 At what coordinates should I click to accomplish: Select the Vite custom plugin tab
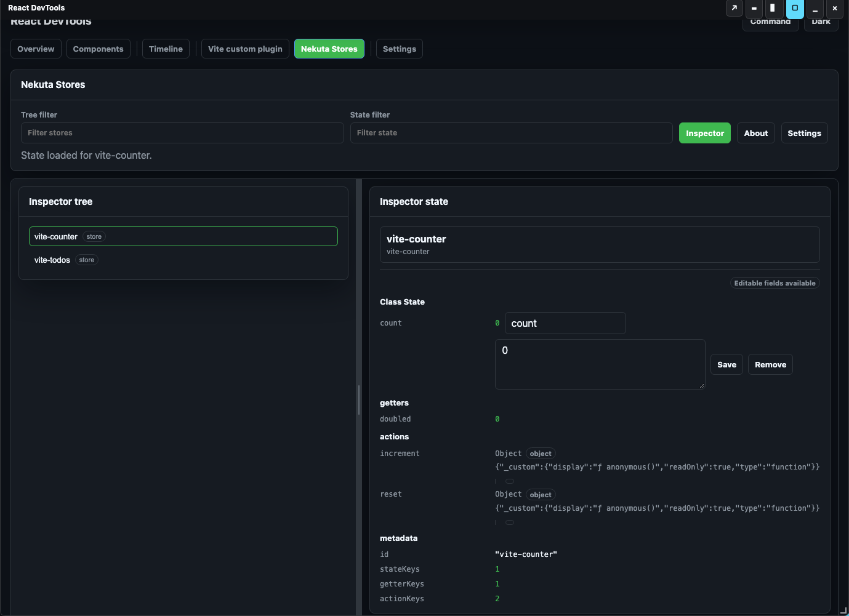pos(245,49)
